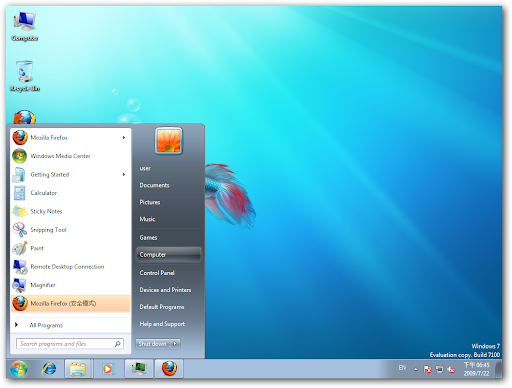Open Remote Desktop Connection icon
512x388 pixels.
point(20,267)
